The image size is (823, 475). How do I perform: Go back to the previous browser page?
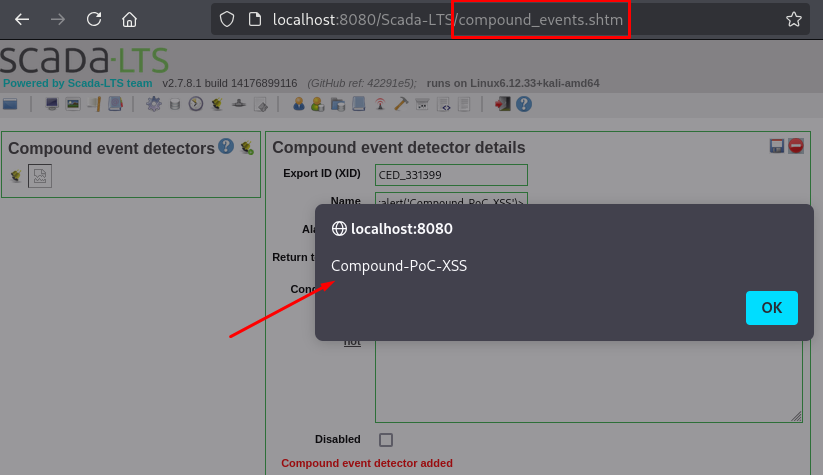22,19
